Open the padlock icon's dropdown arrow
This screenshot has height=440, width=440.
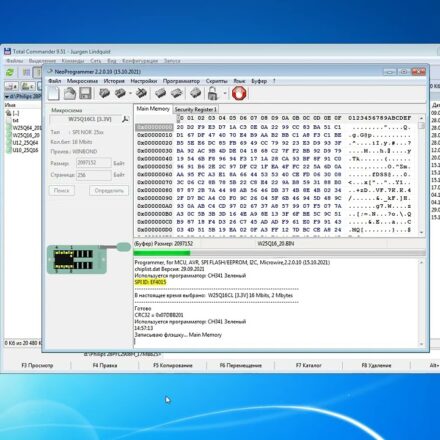click(x=225, y=93)
